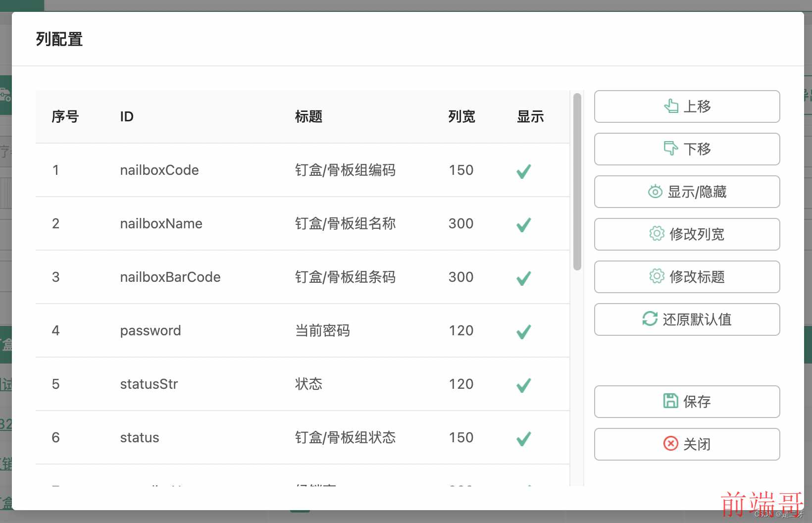Select the nailboxCode ID cell
Viewport: 812px width, 523px height.
(x=159, y=170)
